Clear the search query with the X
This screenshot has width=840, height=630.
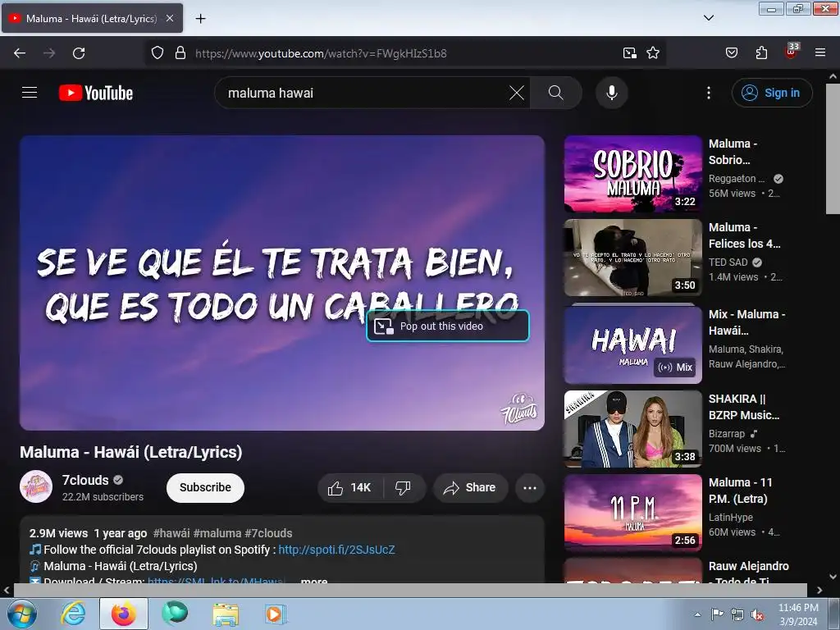[x=517, y=93]
